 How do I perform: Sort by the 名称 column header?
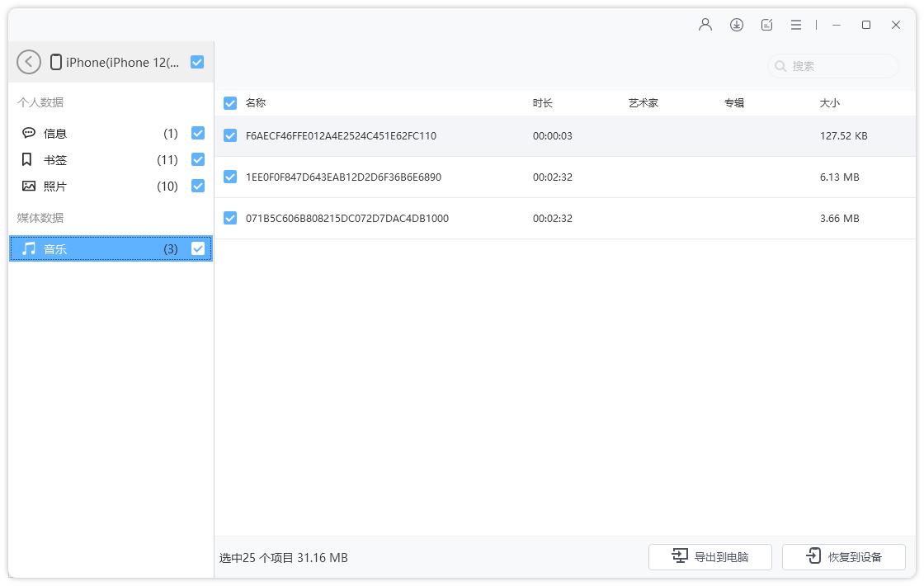point(256,103)
